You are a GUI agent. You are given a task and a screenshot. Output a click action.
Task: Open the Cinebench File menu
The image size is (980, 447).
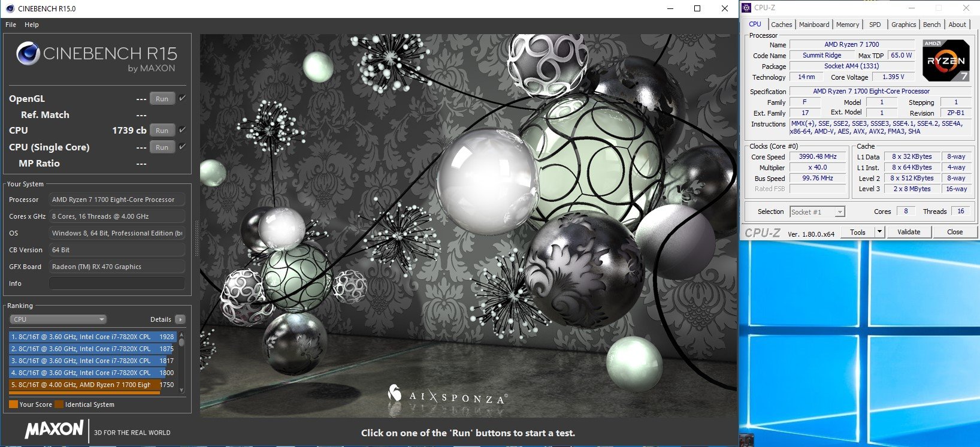pos(11,25)
